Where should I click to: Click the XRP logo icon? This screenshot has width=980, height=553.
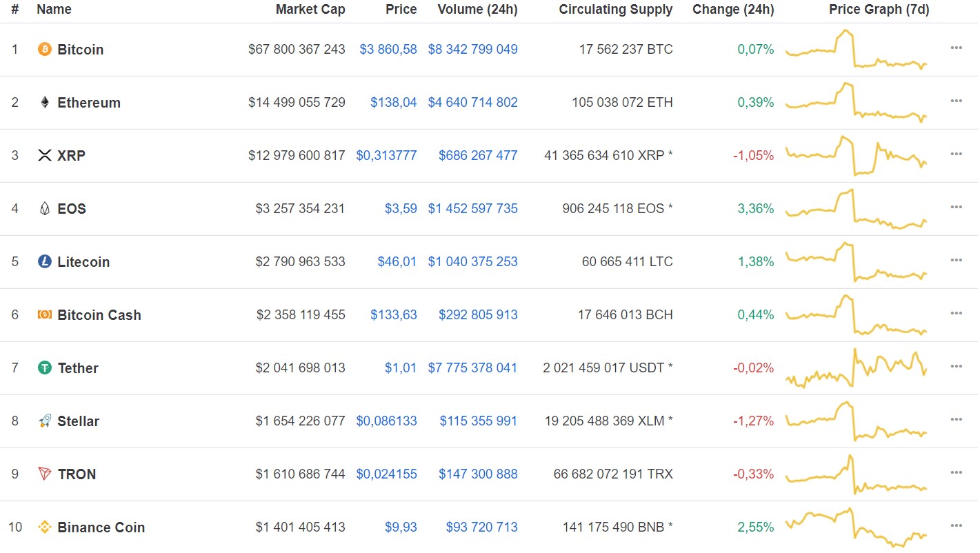[45, 156]
